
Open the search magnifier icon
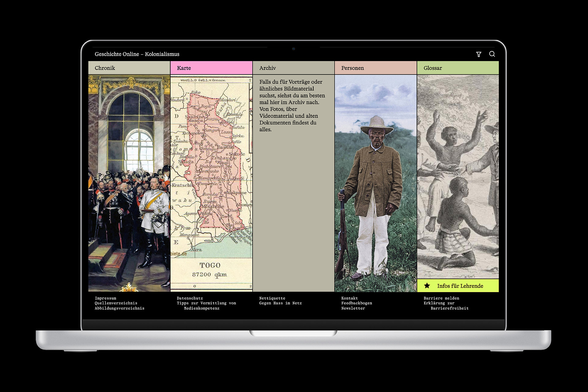(x=492, y=54)
